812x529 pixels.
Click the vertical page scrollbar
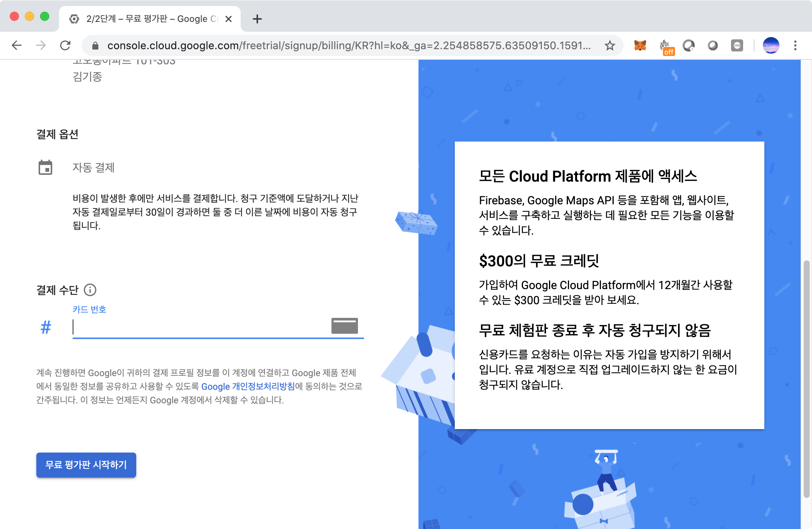click(806, 378)
